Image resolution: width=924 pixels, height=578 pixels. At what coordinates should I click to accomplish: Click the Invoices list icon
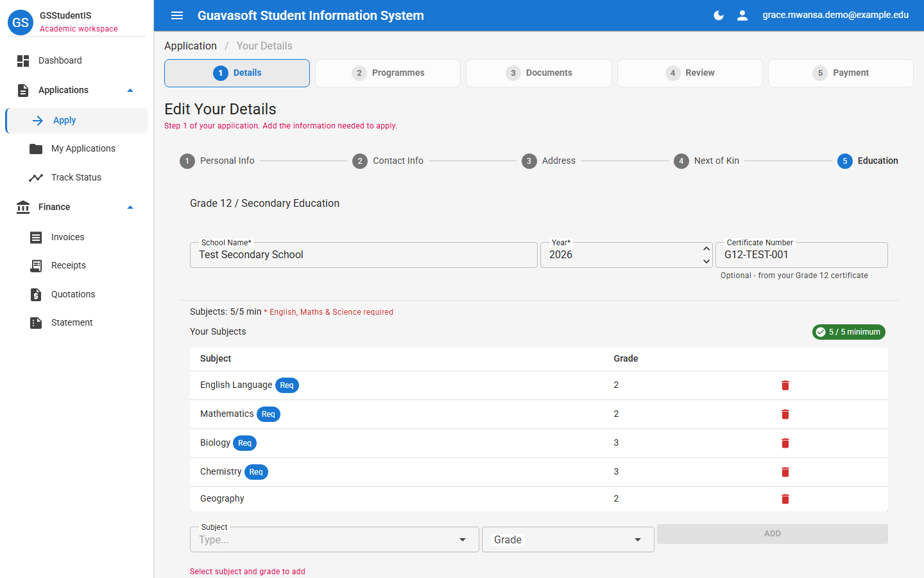click(36, 238)
